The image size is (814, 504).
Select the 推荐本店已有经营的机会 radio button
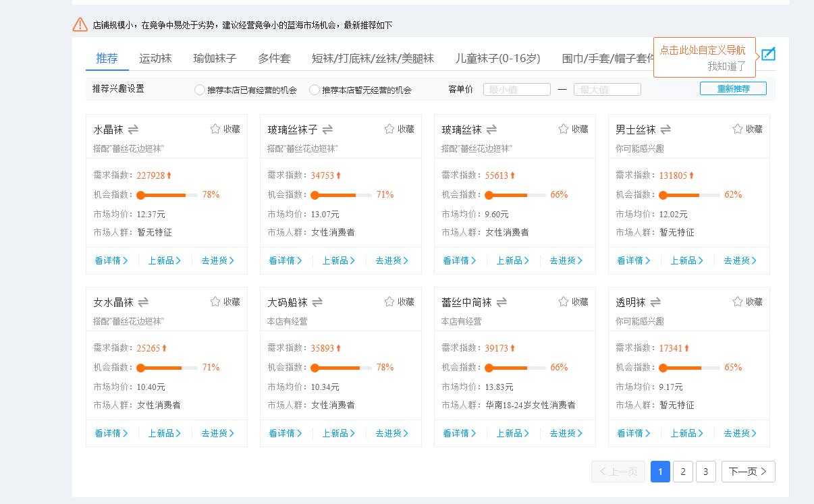pyautogui.click(x=200, y=89)
